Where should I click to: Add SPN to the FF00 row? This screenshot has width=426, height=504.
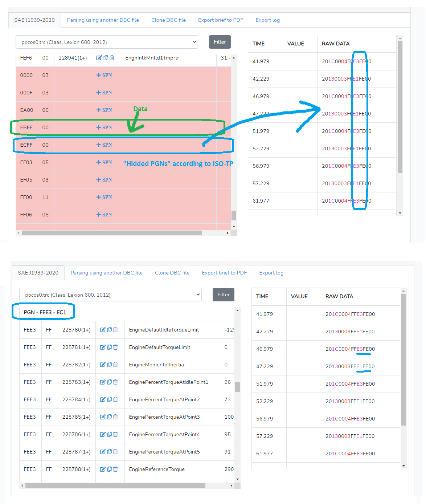tap(104, 197)
